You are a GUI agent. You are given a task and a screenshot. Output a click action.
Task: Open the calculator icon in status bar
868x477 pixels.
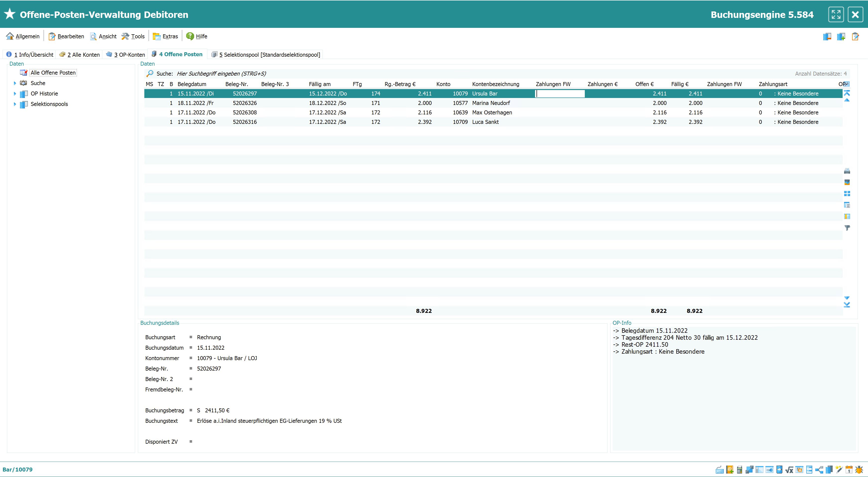point(739,470)
